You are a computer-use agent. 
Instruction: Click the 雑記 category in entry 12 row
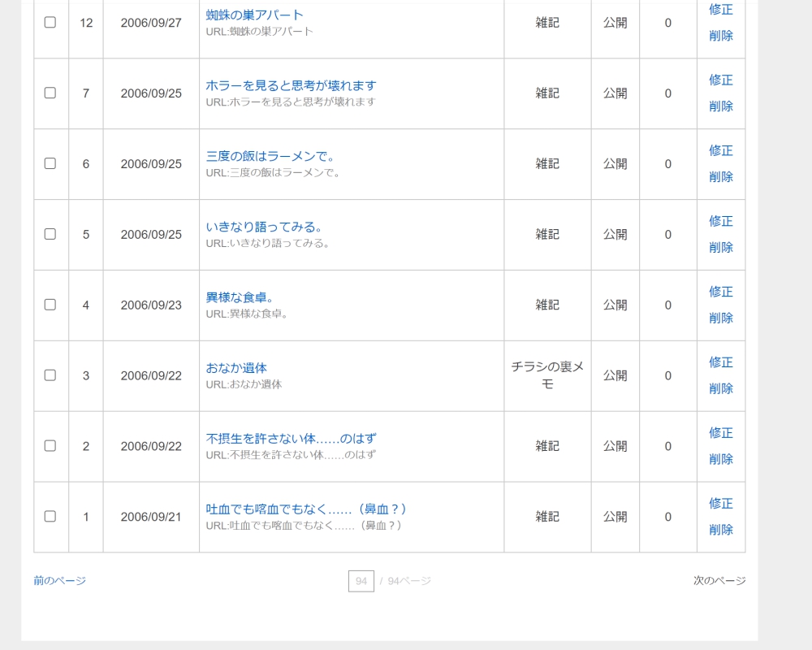click(547, 23)
